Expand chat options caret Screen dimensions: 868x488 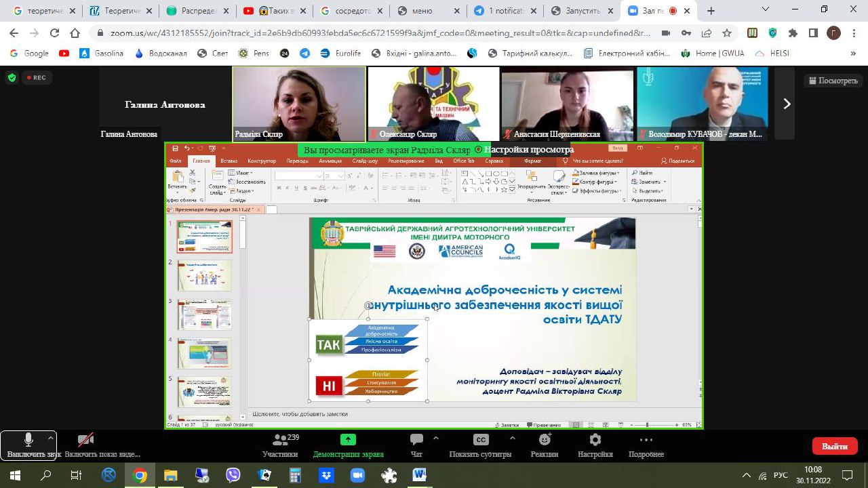[435, 438]
